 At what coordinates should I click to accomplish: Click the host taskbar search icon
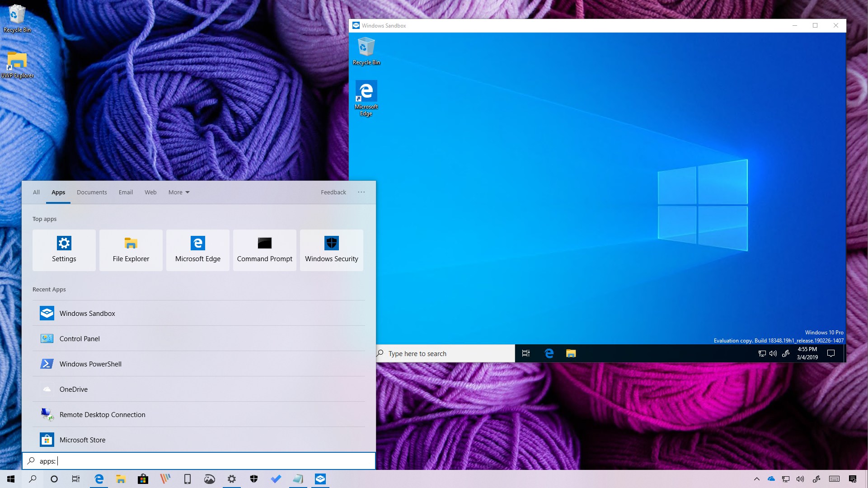pyautogui.click(x=33, y=479)
